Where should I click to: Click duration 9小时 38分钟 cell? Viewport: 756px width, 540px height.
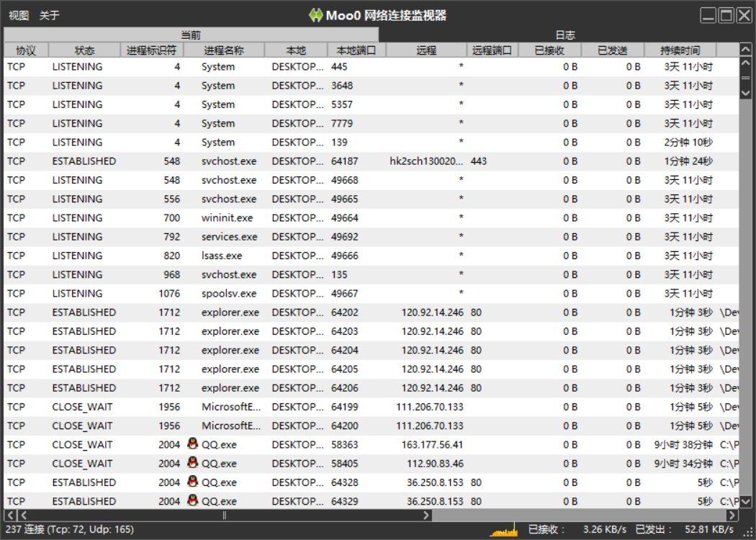click(x=683, y=444)
